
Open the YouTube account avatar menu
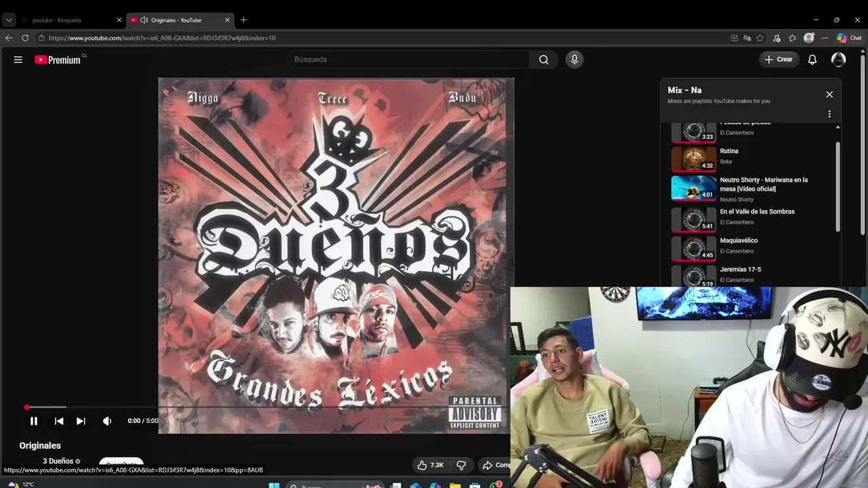coord(839,60)
